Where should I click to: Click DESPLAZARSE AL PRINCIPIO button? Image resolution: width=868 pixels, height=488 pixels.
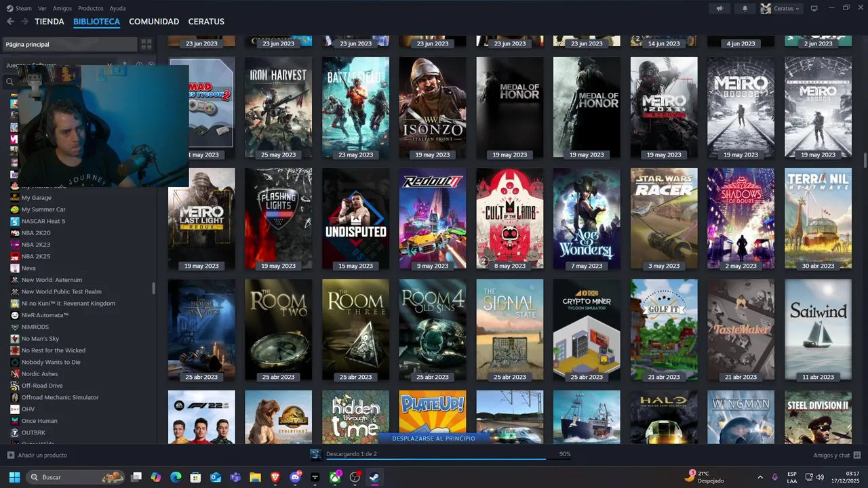[x=434, y=439]
